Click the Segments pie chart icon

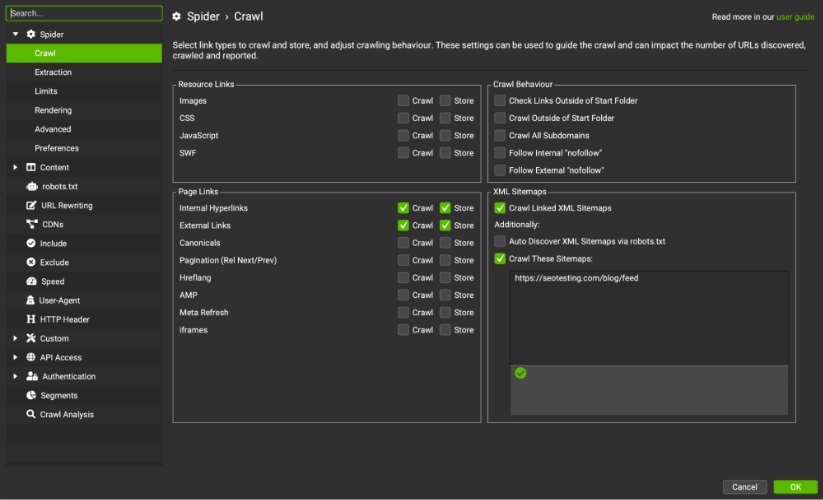coord(31,395)
